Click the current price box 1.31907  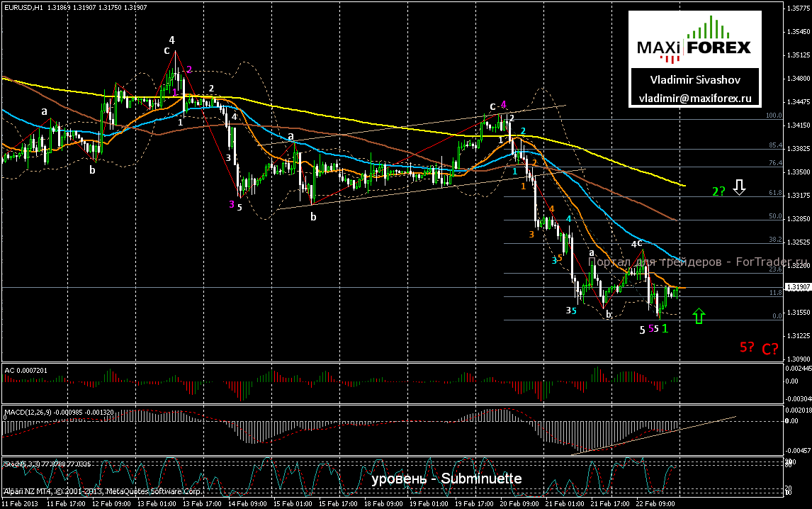798,286
